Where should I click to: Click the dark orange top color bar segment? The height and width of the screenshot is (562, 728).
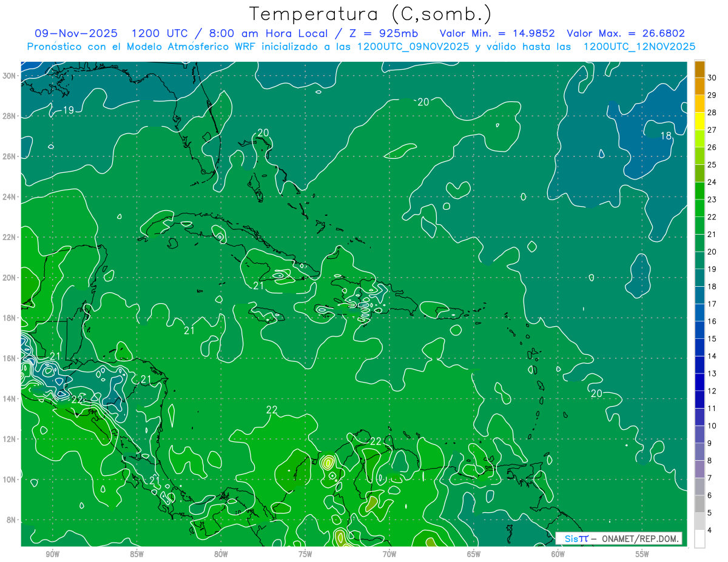point(700,69)
